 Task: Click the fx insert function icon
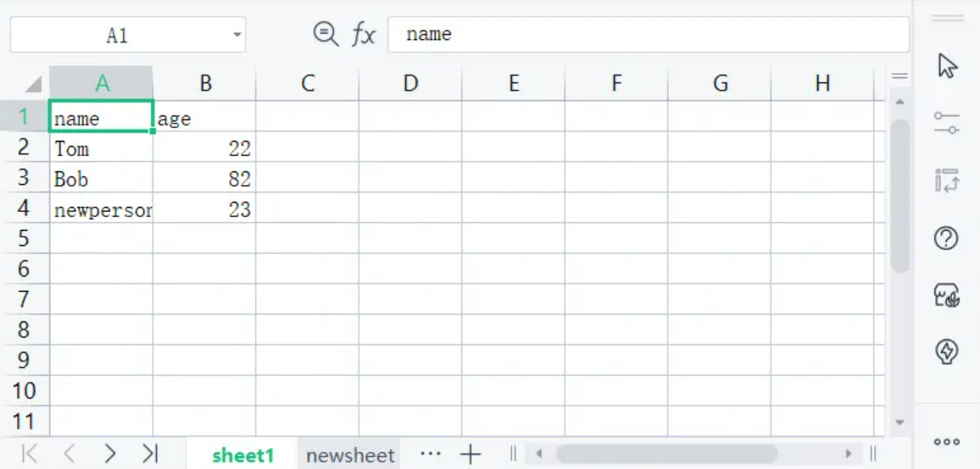click(x=364, y=35)
